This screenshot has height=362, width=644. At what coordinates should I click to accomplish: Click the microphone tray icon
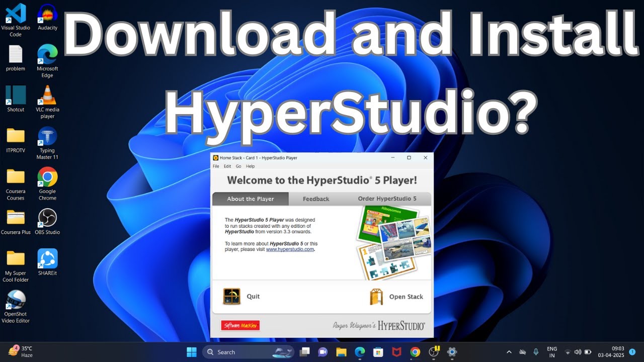click(x=536, y=352)
